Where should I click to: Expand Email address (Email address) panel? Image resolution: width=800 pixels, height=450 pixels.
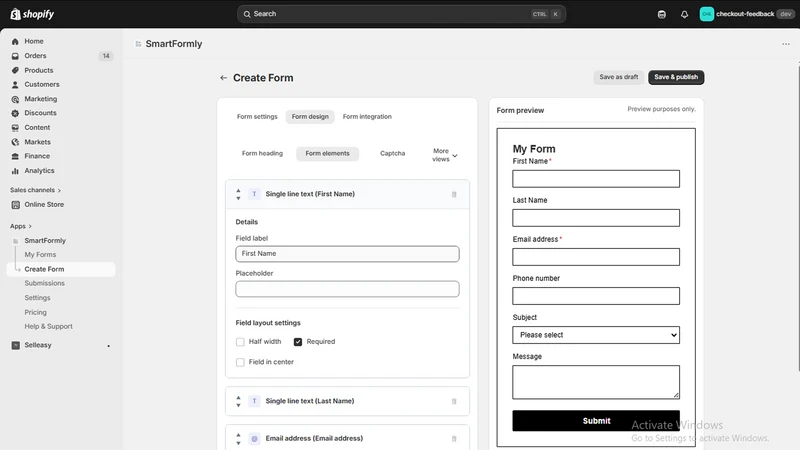(x=347, y=438)
